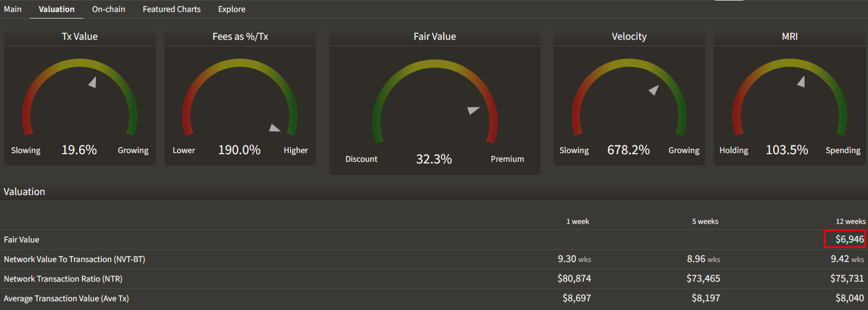The height and width of the screenshot is (310, 868).
Task: Click the Fees as %/Tx gauge needle
Action: (x=275, y=128)
